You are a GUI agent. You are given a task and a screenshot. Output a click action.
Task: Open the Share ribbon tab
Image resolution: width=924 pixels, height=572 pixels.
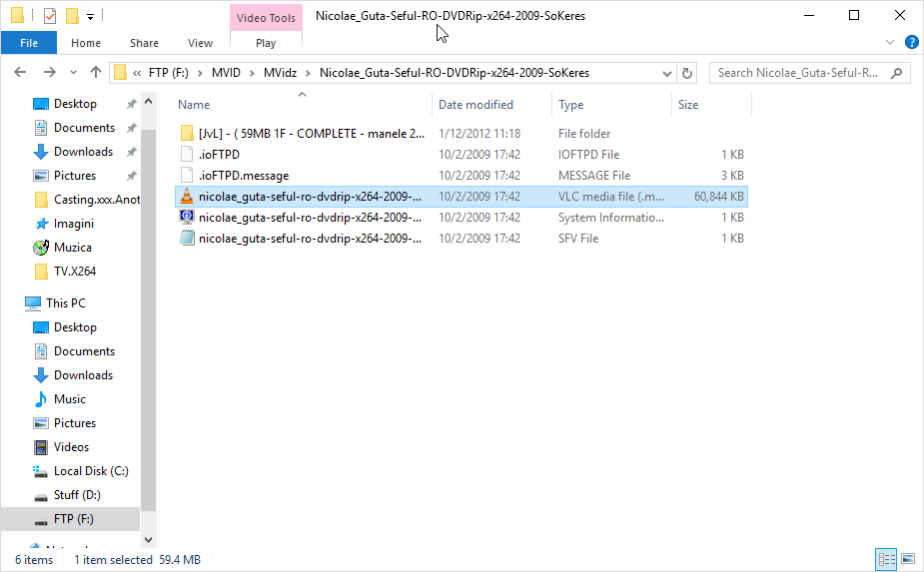click(x=144, y=43)
